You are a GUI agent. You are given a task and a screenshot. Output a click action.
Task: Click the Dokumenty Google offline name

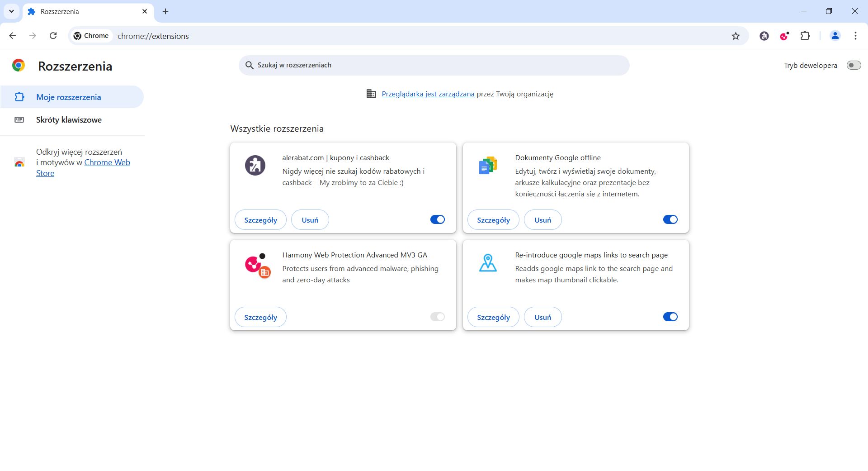click(x=558, y=157)
